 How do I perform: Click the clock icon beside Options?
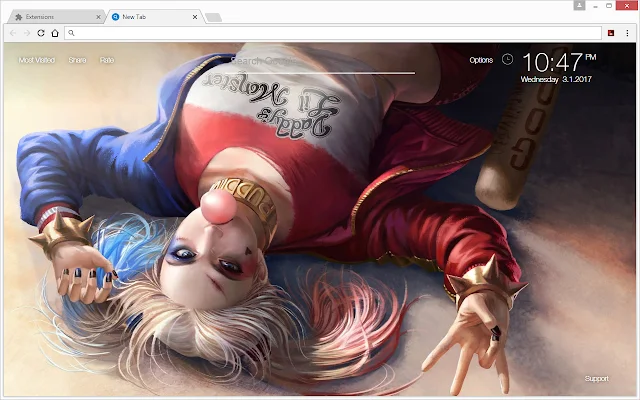pos(507,60)
